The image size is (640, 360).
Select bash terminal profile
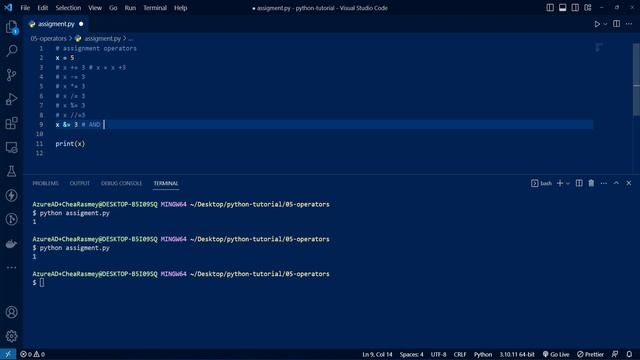(542, 183)
